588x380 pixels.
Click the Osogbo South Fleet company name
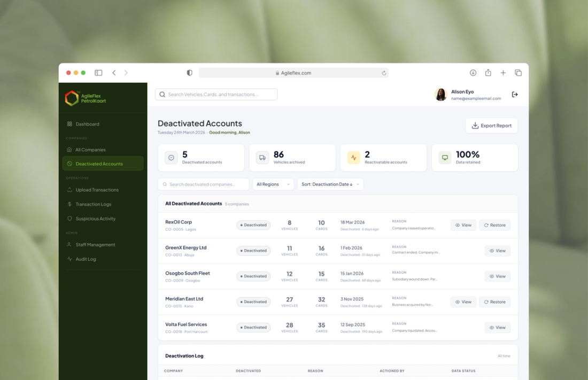pos(188,273)
